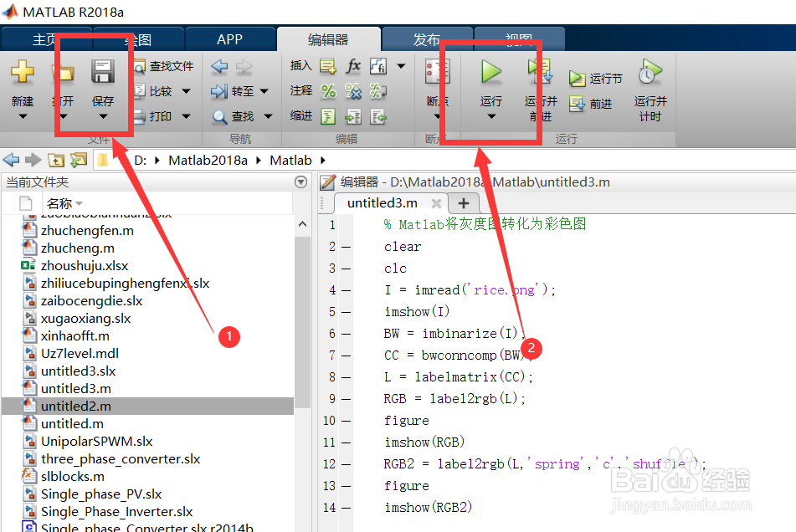Screen dimensions: 796x532
Task: Click the green Run (运行) button
Action: [x=490, y=71]
